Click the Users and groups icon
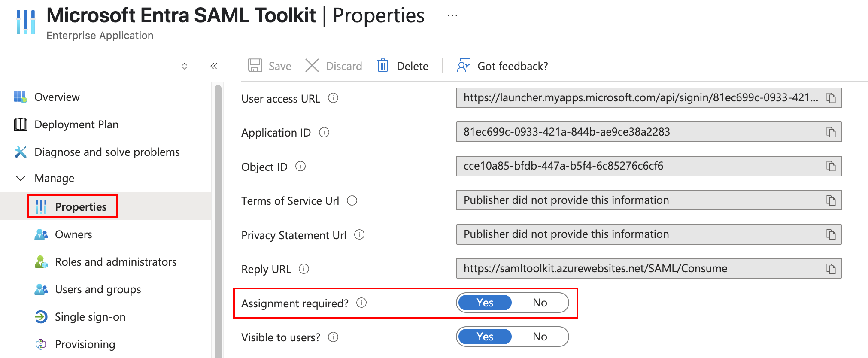868x358 pixels. [41, 289]
